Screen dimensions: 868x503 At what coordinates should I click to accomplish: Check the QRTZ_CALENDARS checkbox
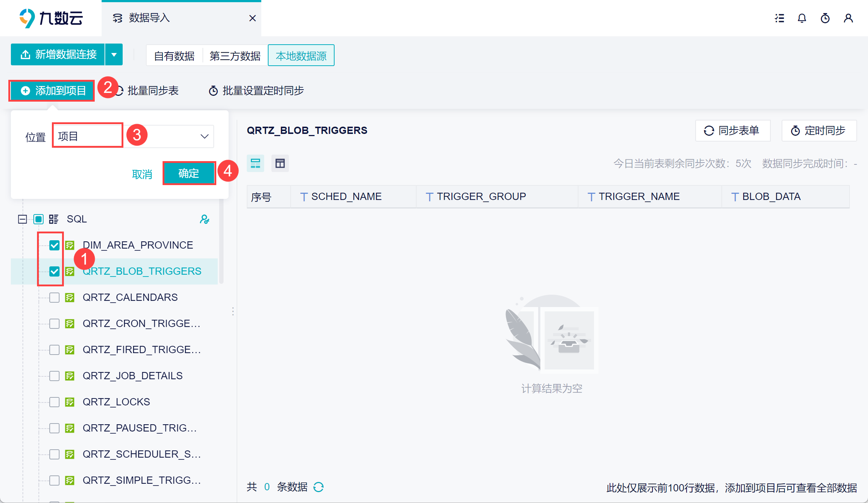pyautogui.click(x=54, y=298)
